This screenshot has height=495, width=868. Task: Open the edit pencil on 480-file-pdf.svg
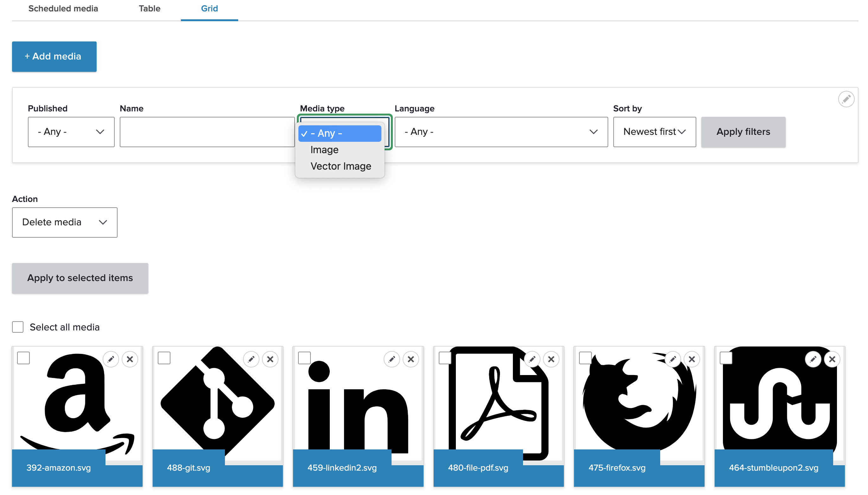tap(532, 359)
